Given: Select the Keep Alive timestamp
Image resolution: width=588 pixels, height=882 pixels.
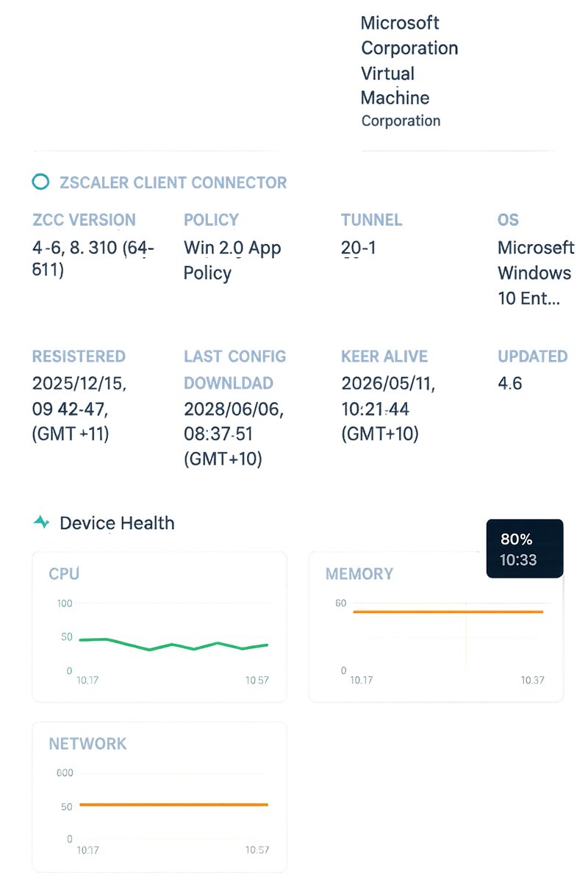Looking at the screenshot, I should (x=388, y=409).
